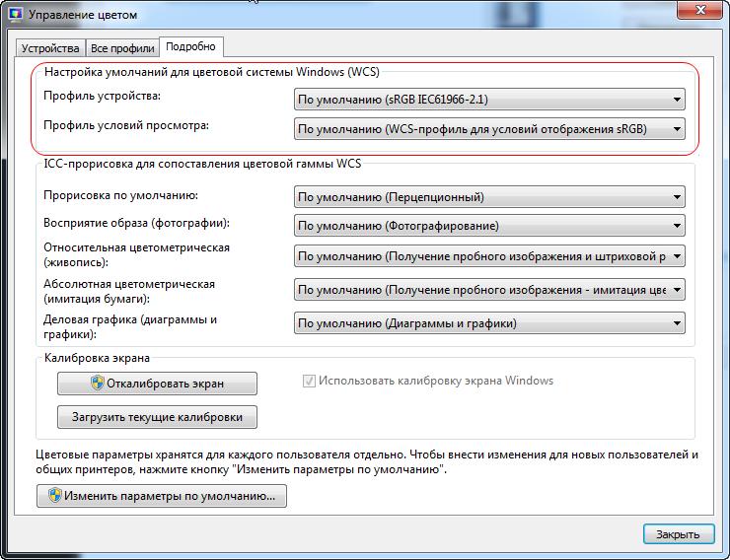The height and width of the screenshot is (560, 730).
Task: Click Загрузить текущие калибровки button
Action: (157, 417)
